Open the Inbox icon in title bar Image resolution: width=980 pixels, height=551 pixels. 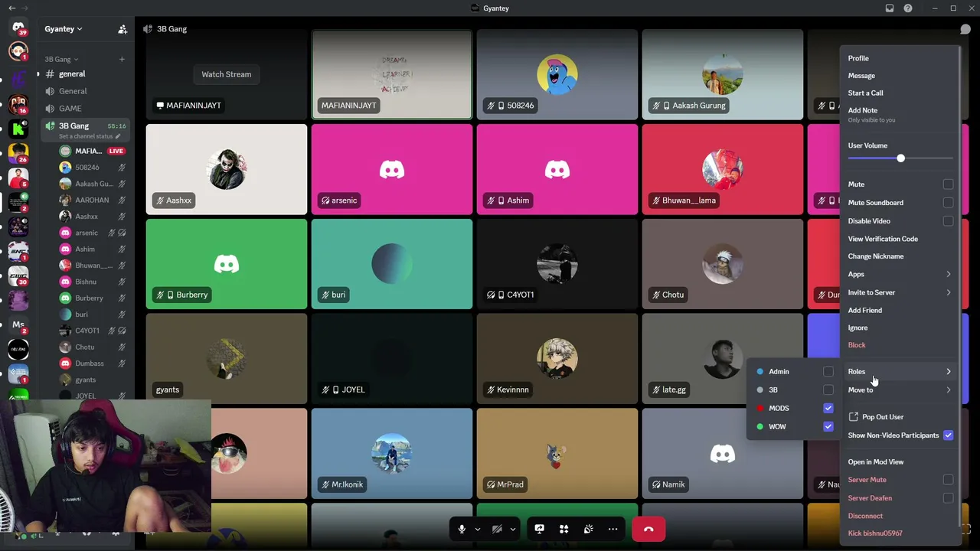890,8
